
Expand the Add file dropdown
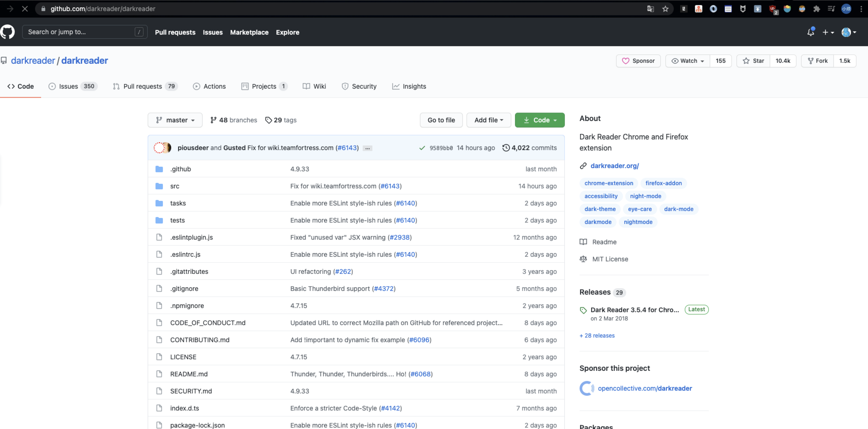(489, 120)
